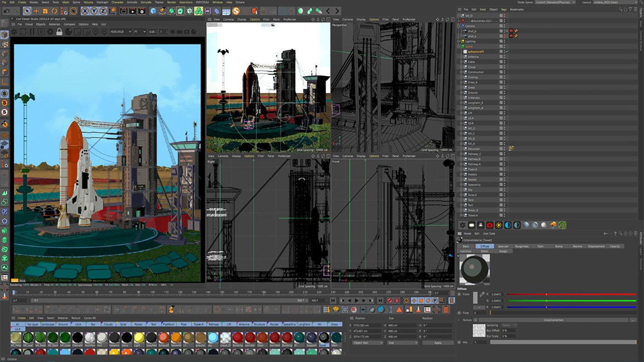Toggle visibility dots of the Rocket object

click(x=504, y=180)
